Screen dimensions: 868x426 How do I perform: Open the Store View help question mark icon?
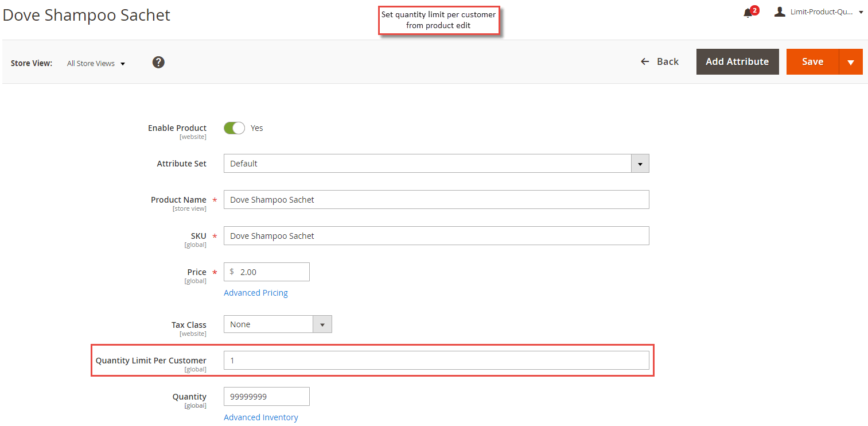coord(158,62)
